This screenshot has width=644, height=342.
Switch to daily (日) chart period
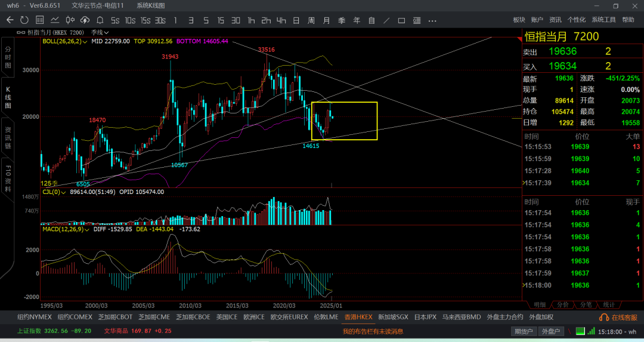tap(296, 20)
